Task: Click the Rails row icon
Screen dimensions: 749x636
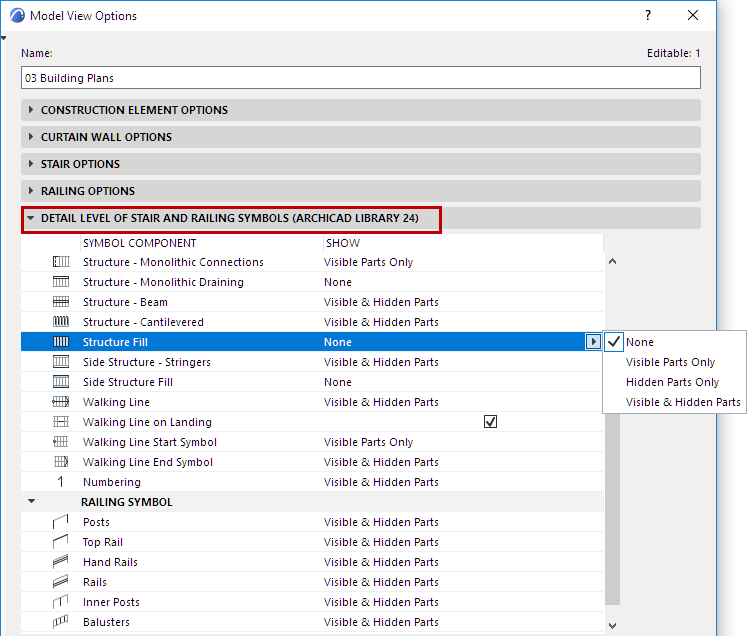Action: tap(61, 582)
